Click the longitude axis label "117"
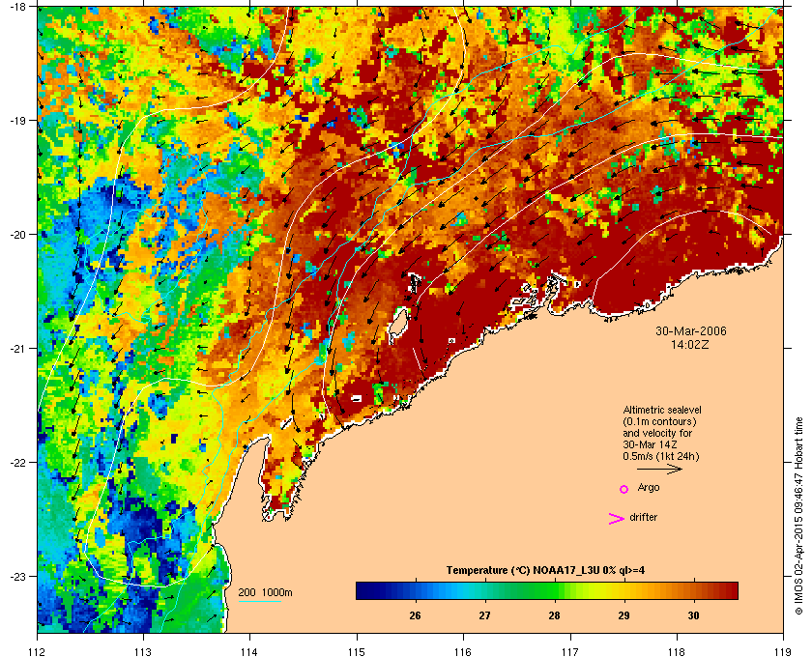Viewport: 812px width, 657px height. (x=569, y=651)
